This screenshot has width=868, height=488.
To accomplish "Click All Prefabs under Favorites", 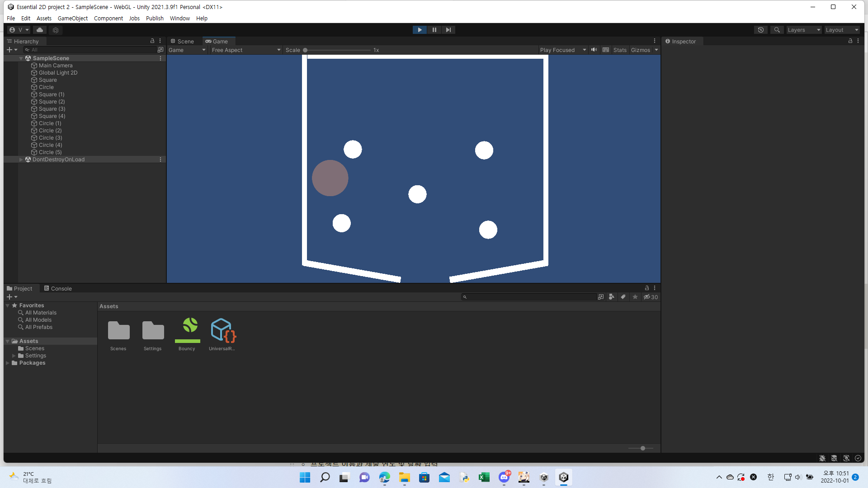I will [38, 327].
